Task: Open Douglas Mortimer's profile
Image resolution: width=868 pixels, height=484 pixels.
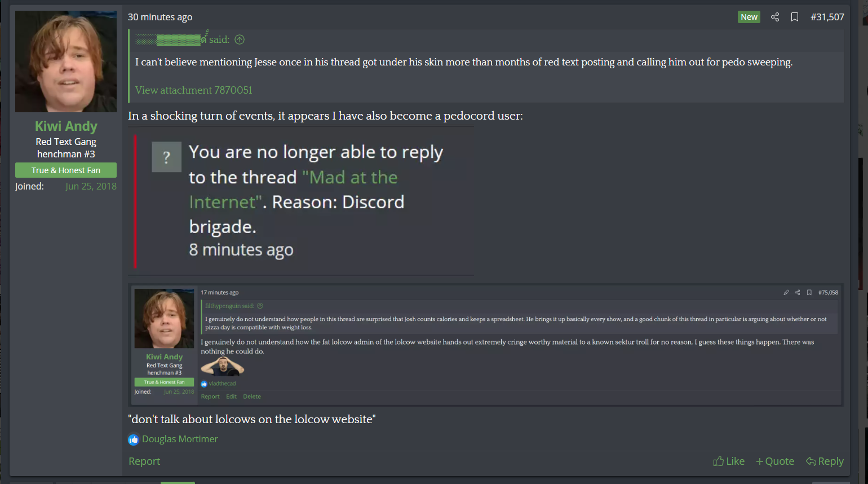Action: 180,439
